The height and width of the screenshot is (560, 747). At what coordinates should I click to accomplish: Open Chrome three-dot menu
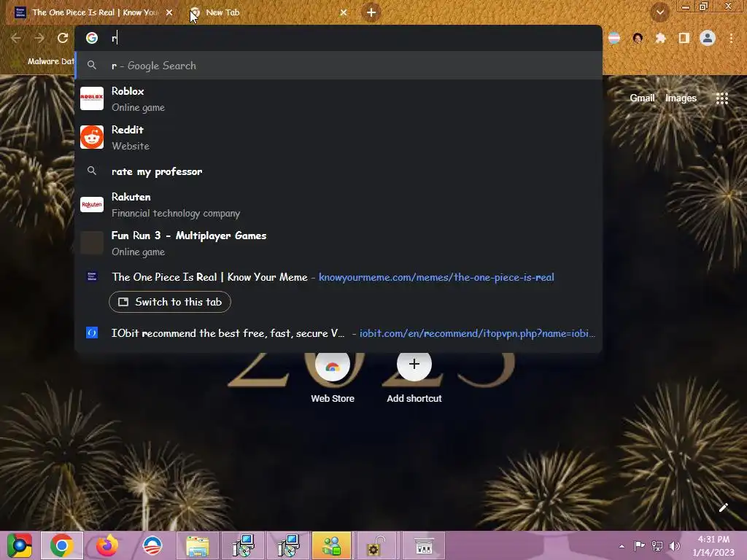point(731,38)
